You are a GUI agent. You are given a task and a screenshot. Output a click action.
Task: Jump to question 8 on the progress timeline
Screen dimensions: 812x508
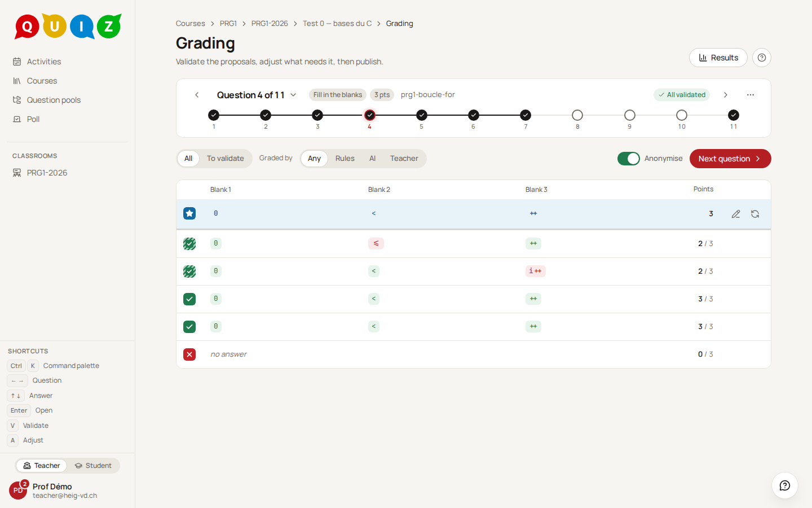[577, 115]
